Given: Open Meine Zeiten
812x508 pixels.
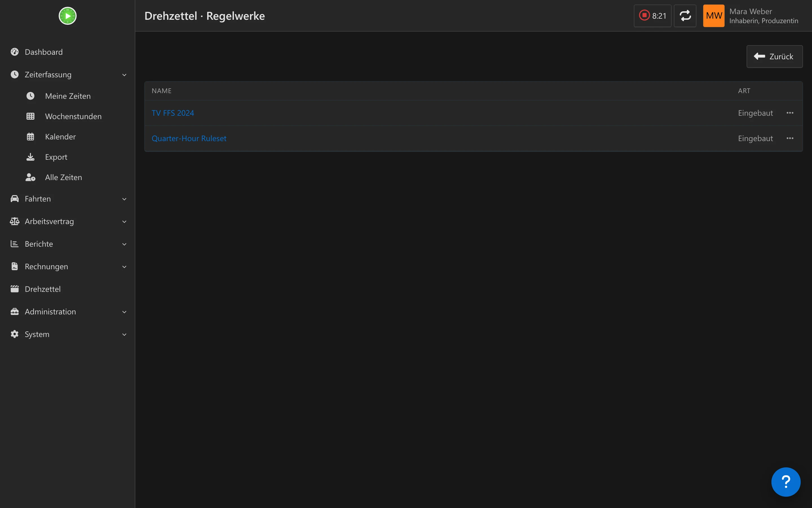Looking at the screenshot, I should coord(68,96).
